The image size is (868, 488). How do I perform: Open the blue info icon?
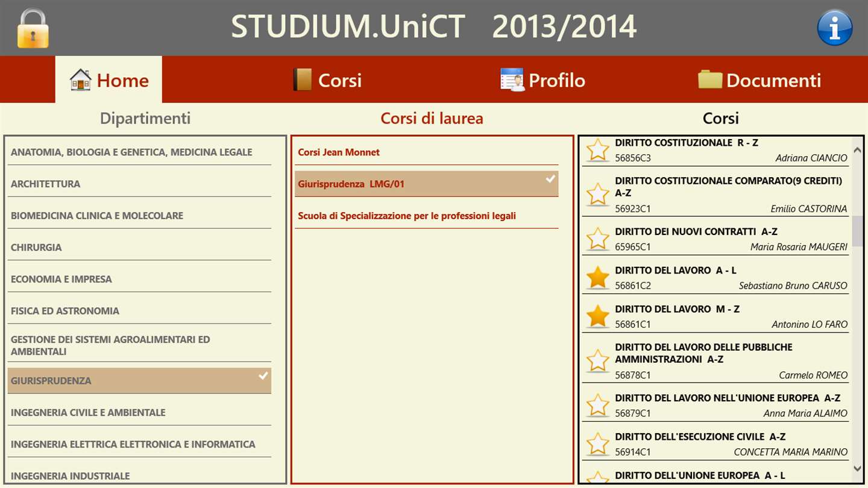point(835,28)
